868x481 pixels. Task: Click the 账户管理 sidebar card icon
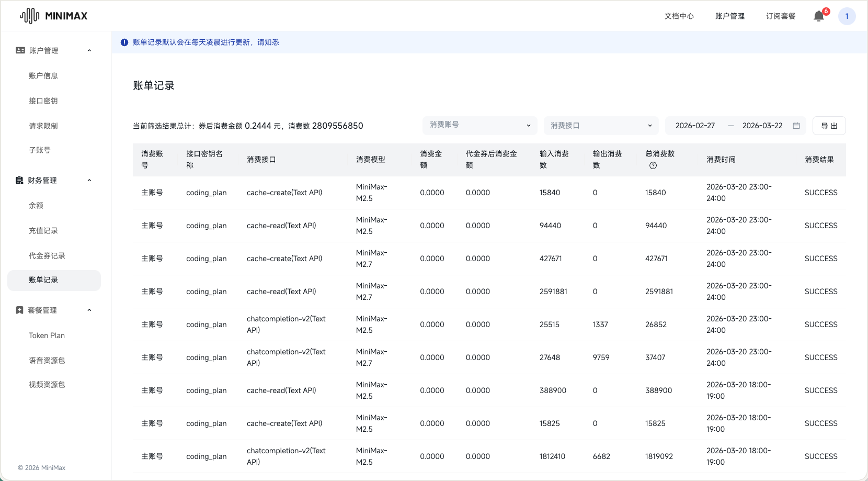(x=20, y=50)
